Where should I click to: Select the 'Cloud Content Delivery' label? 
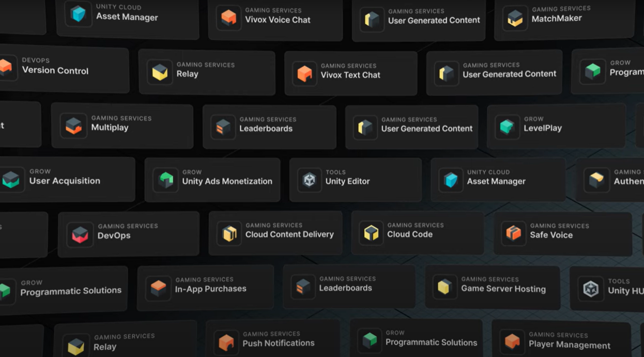point(289,234)
